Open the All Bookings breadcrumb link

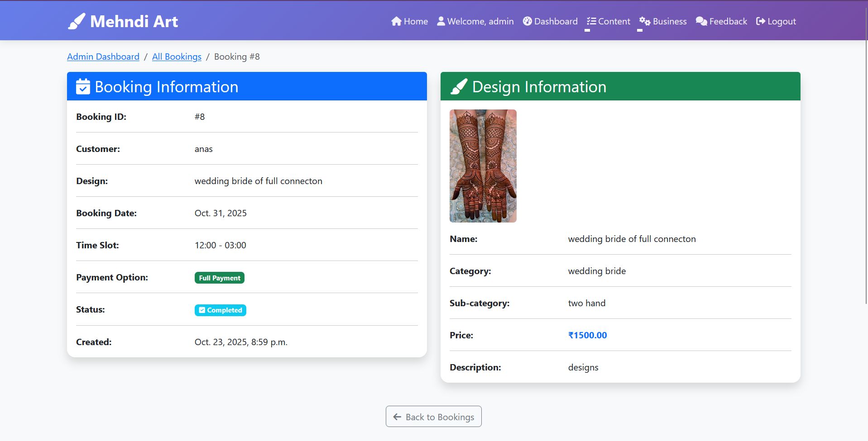pos(177,57)
